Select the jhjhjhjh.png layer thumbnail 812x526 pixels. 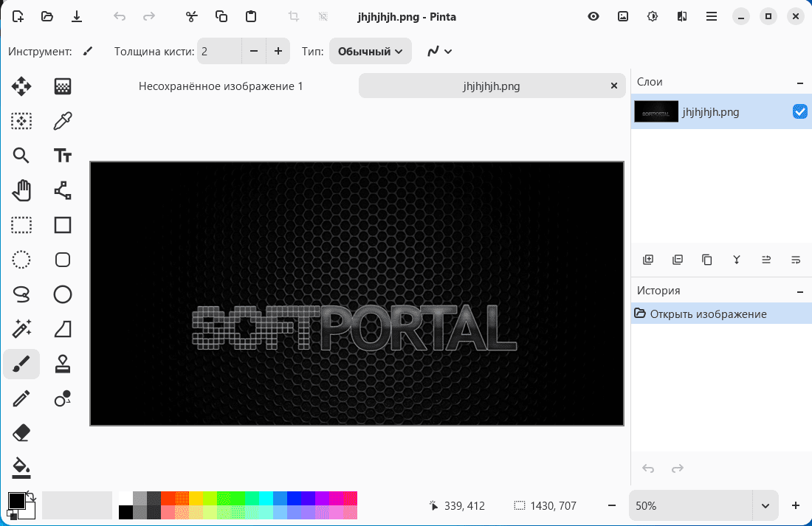point(656,111)
